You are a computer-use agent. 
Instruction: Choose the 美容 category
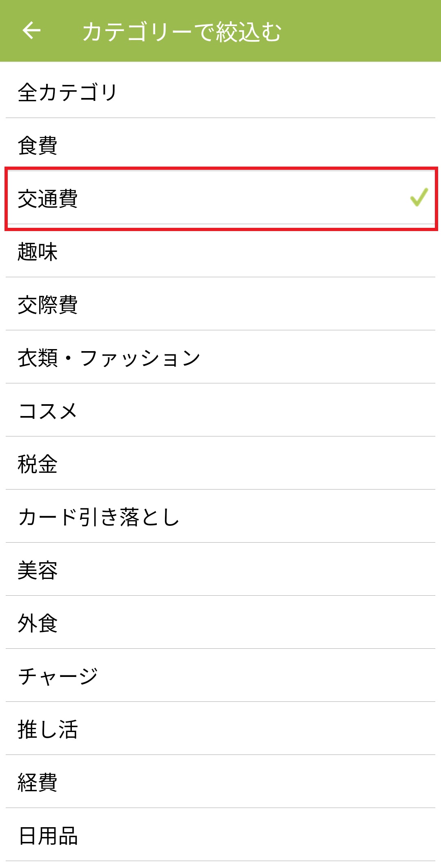point(38,570)
